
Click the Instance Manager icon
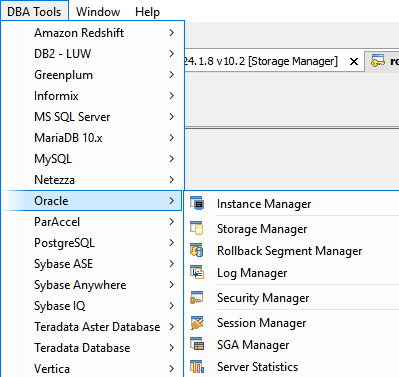[197, 203]
